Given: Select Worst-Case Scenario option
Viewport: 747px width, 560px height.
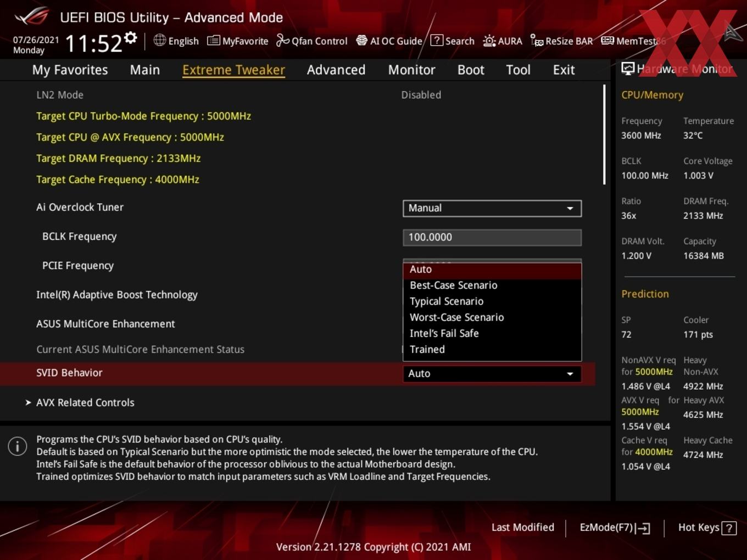Looking at the screenshot, I should 492,317.
